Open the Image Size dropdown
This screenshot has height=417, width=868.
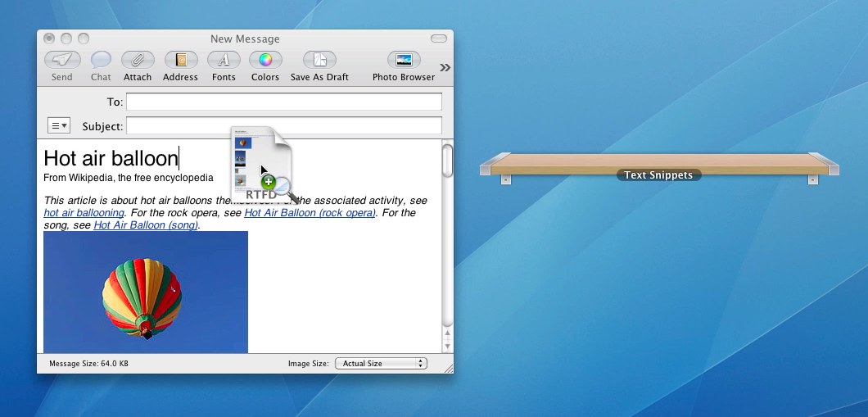(x=381, y=363)
